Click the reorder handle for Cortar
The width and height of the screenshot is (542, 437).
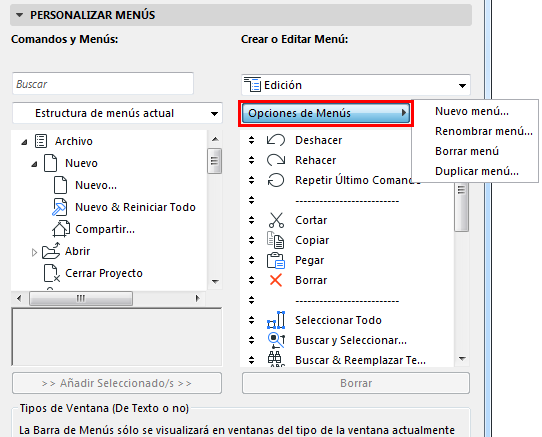pyautogui.click(x=251, y=220)
